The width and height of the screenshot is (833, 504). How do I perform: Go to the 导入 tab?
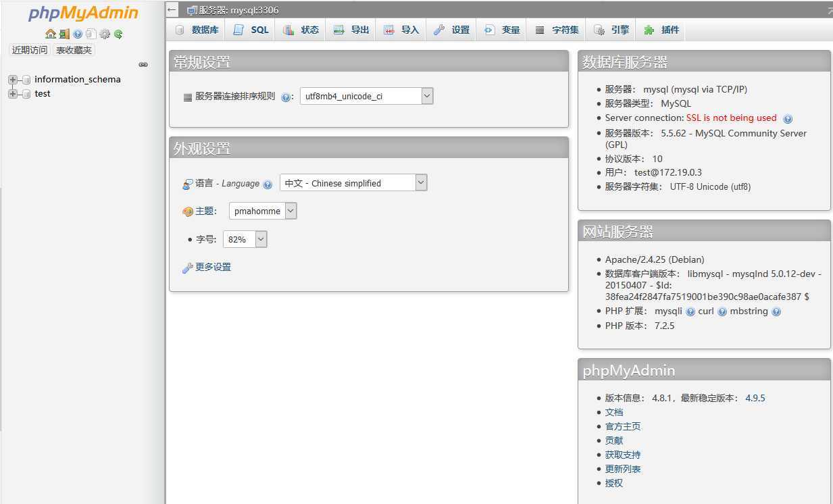401,30
